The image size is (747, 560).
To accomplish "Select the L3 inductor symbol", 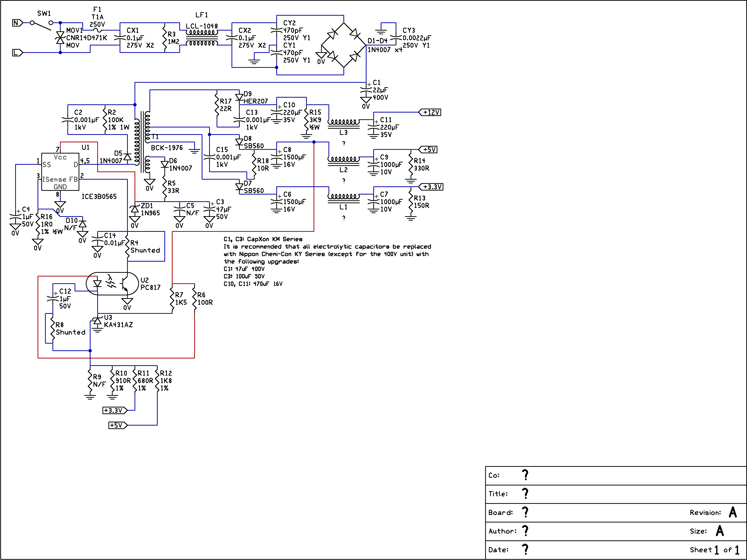I will click(x=344, y=123).
